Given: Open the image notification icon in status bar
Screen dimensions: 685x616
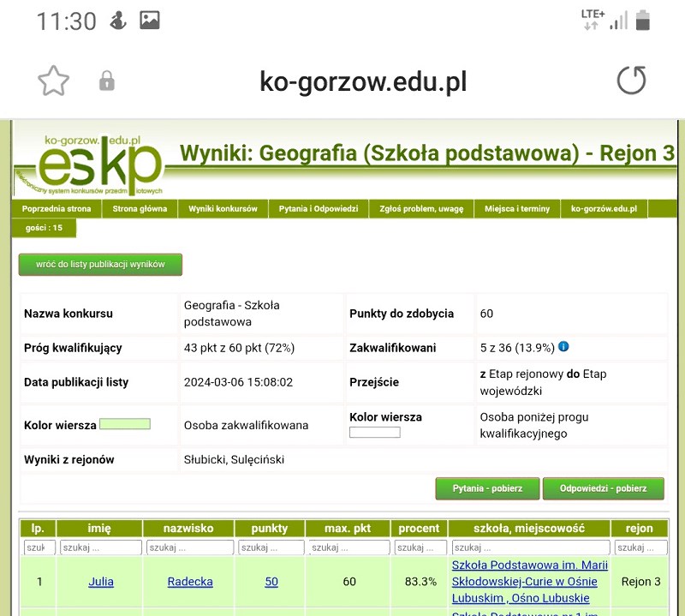Looking at the screenshot, I should pos(150,21).
